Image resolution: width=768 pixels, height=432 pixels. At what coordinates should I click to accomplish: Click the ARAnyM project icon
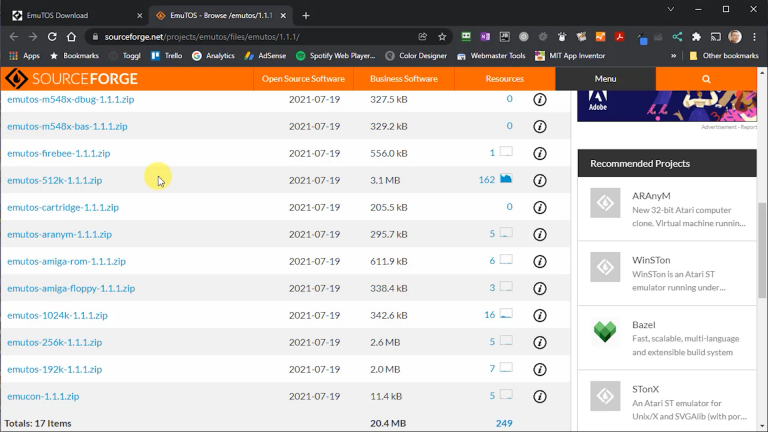pyautogui.click(x=605, y=203)
